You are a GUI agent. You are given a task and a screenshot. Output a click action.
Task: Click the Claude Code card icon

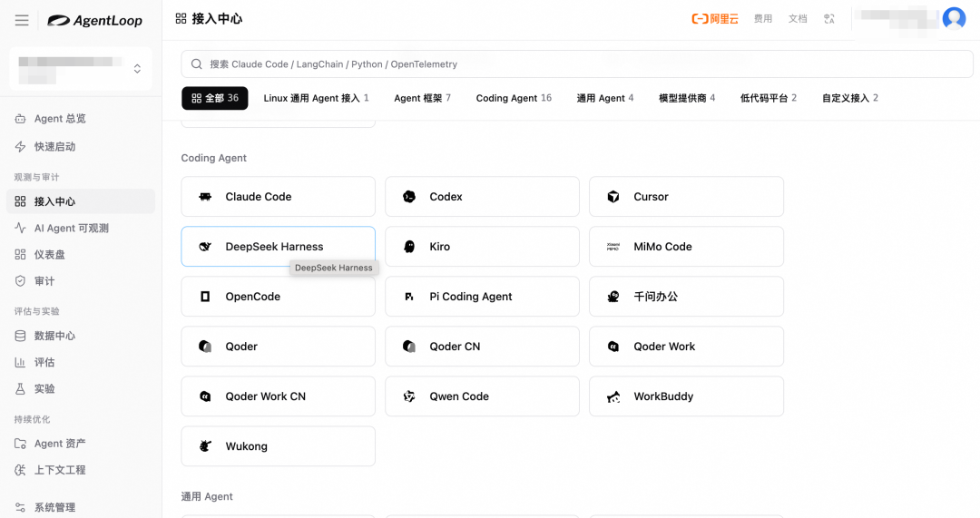[x=205, y=197]
